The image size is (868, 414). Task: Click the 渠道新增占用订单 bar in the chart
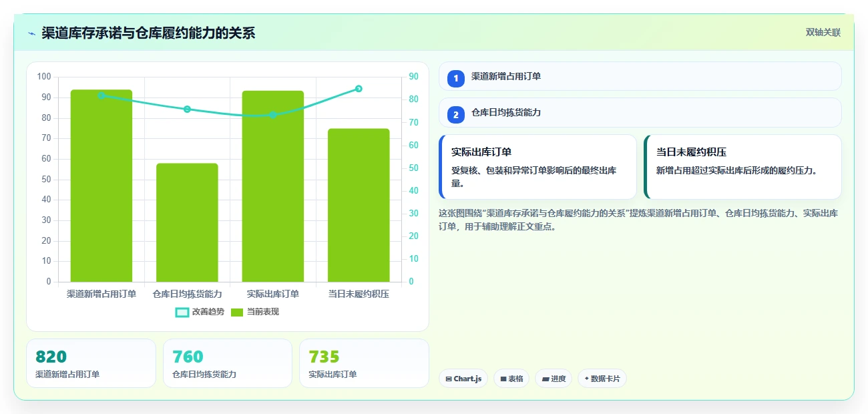pos(101,186)
